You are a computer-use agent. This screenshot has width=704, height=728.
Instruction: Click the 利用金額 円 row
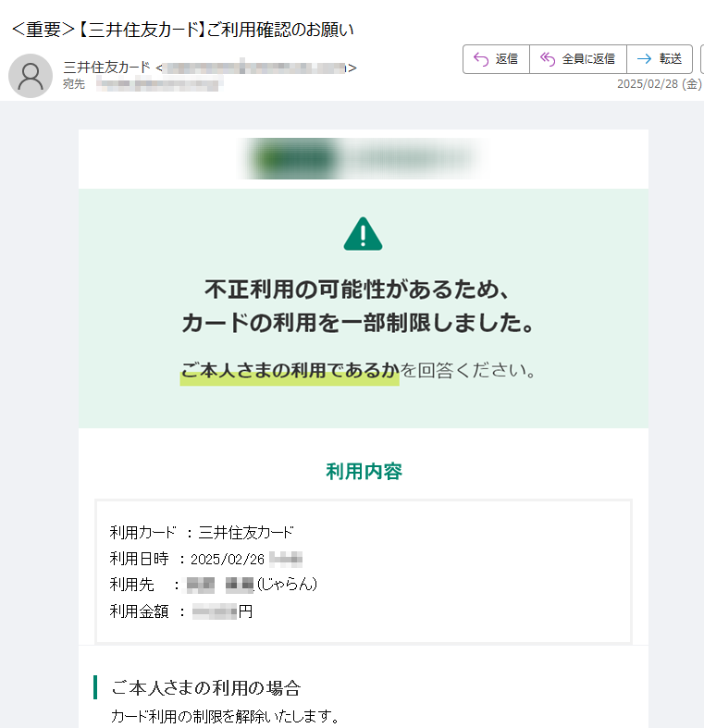click(x=181, y=611)
